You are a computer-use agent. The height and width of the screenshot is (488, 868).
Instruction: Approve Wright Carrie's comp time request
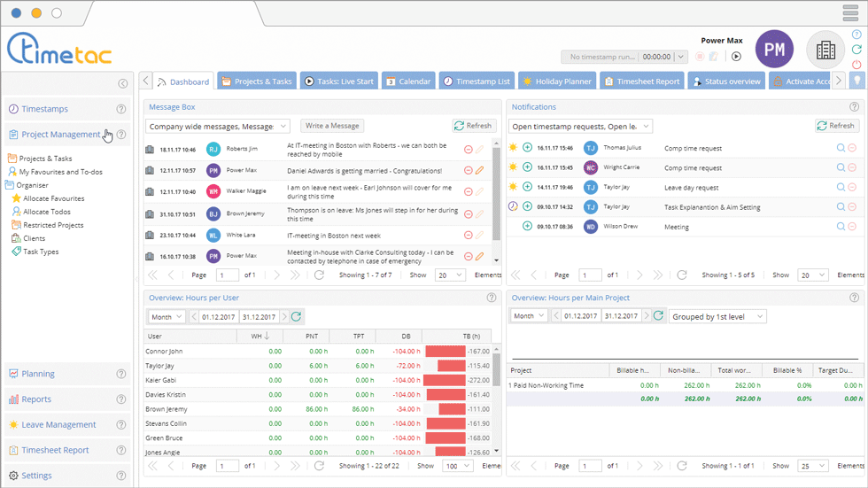tap(527, 167)
